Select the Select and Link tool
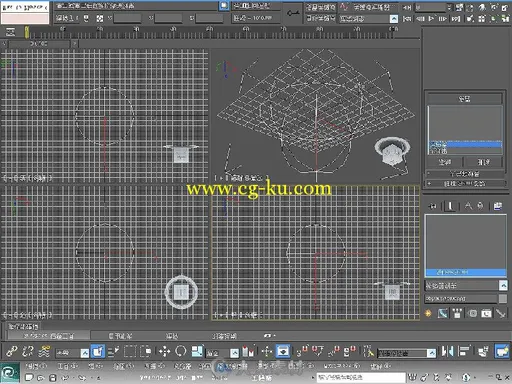The width and height of the screenshot is (512, 384). click(x=12, y=351)
